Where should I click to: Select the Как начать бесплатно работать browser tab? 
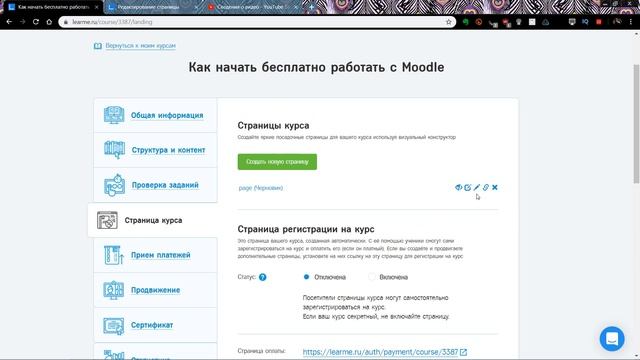(53, 7)
